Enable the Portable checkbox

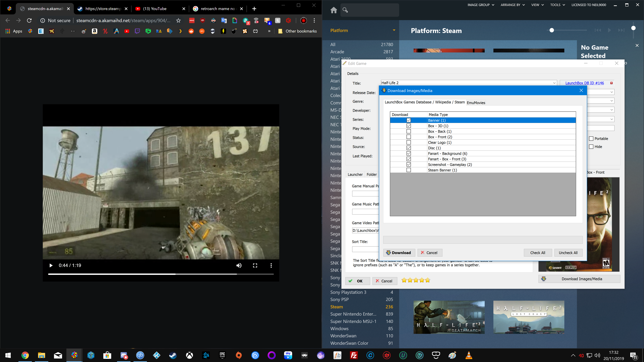(591, 139)
